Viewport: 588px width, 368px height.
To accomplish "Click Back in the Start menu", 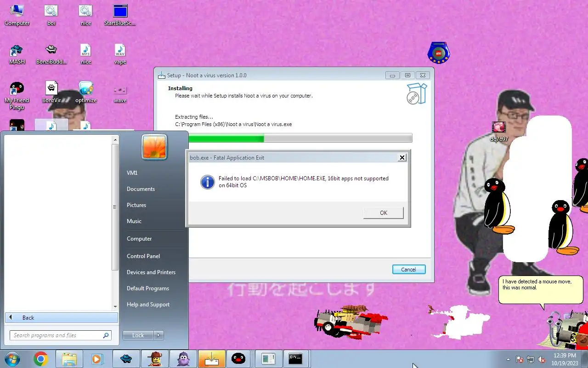I will point(62,317).
